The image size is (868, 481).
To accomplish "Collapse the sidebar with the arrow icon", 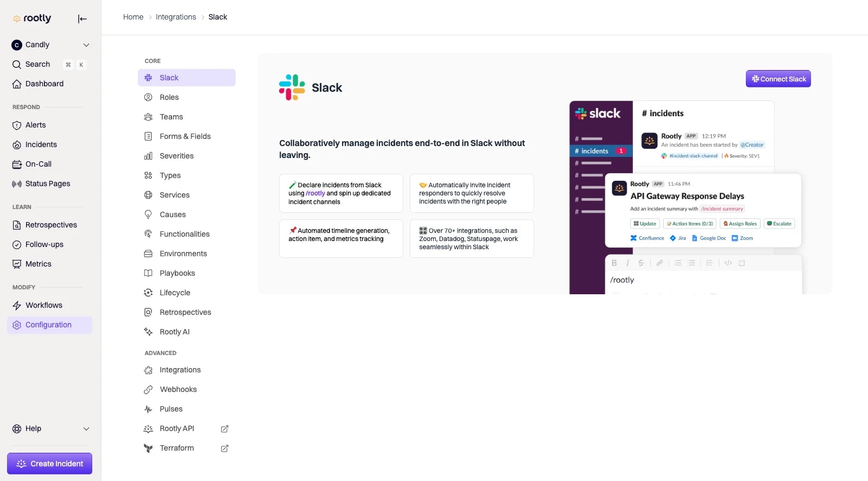I will pos(83,19).
